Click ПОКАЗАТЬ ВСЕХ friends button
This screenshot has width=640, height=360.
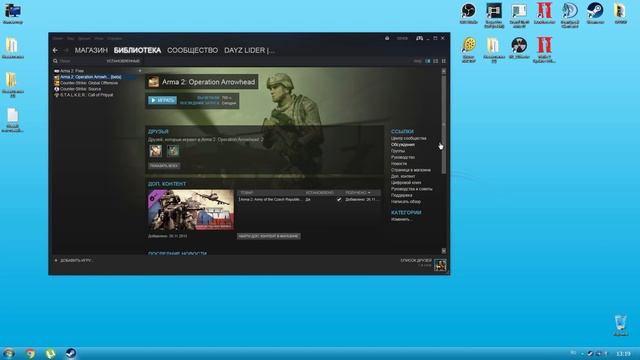[x=164, y=166]
